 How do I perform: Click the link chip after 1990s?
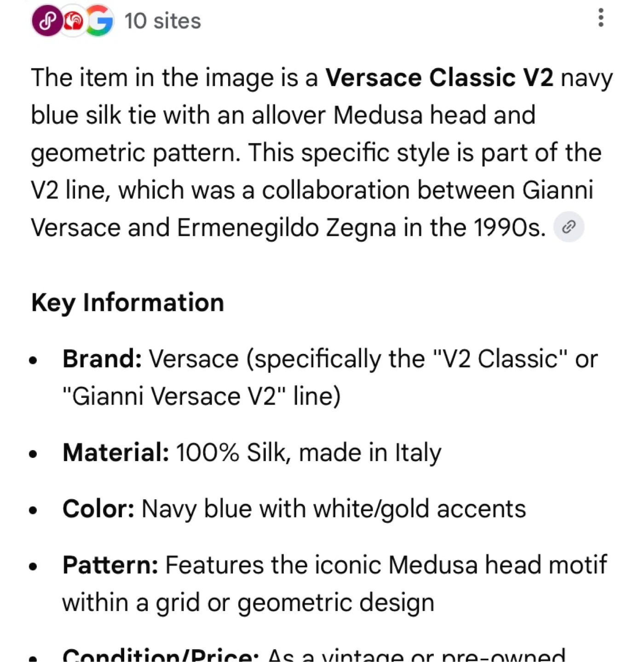click(569, 227)
